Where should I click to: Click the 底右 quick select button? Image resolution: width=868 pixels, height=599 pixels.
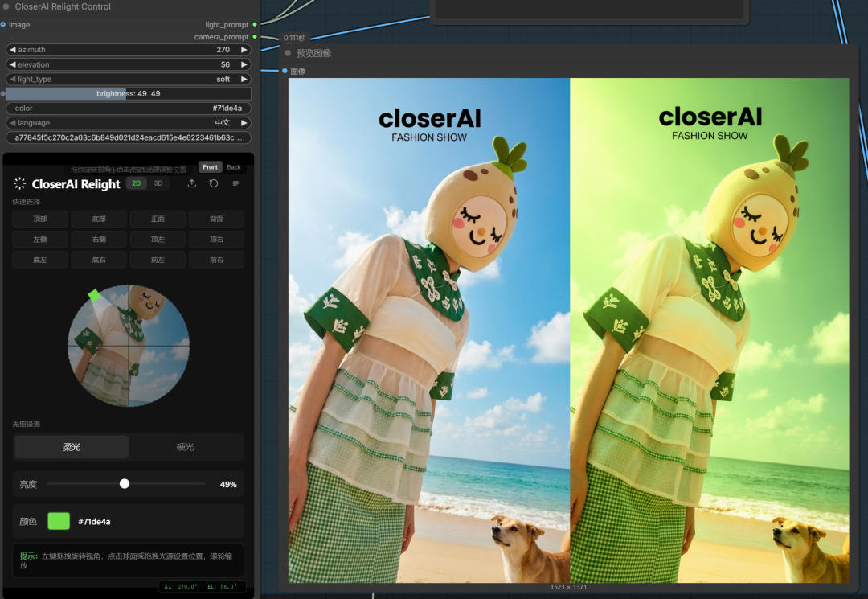[x=99, y=260]
